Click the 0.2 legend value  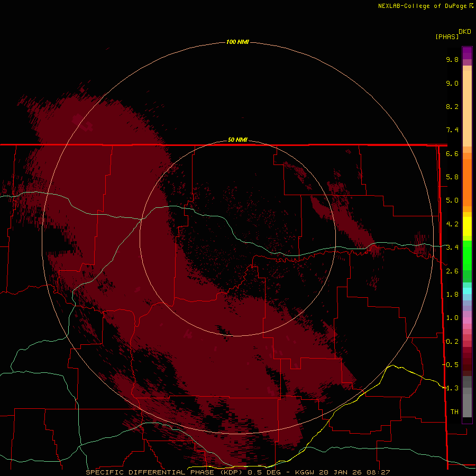[452, 342]
